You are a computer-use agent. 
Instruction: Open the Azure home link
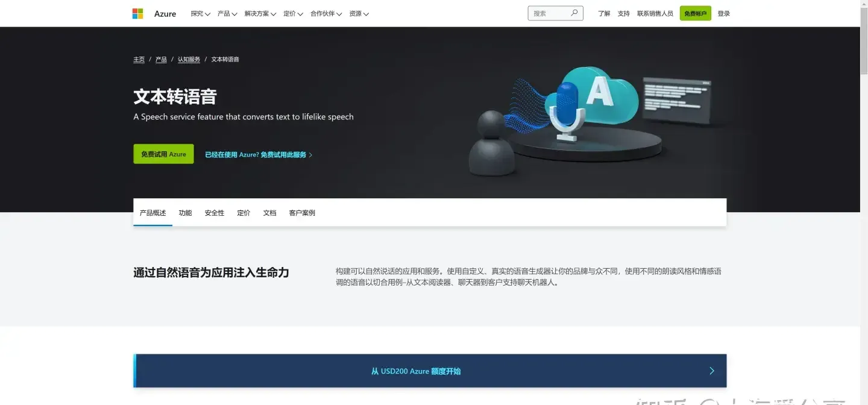tap(165, 14)
